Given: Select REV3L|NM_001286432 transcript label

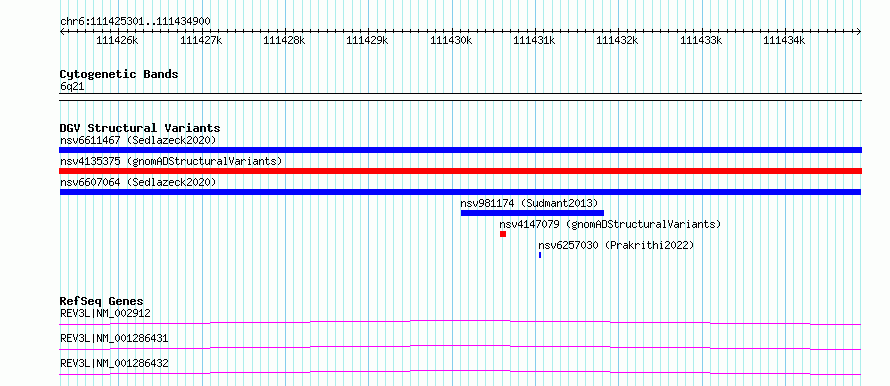Looking at the screenshot, I should pyautogui.click(x=114, y=363).
